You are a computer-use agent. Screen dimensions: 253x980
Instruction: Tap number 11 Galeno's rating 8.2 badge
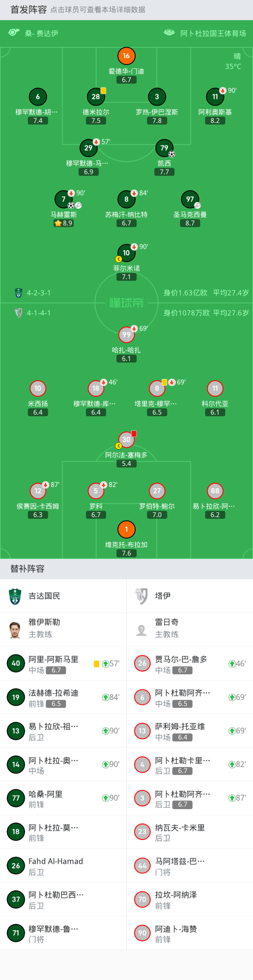[x=215, y=121]
